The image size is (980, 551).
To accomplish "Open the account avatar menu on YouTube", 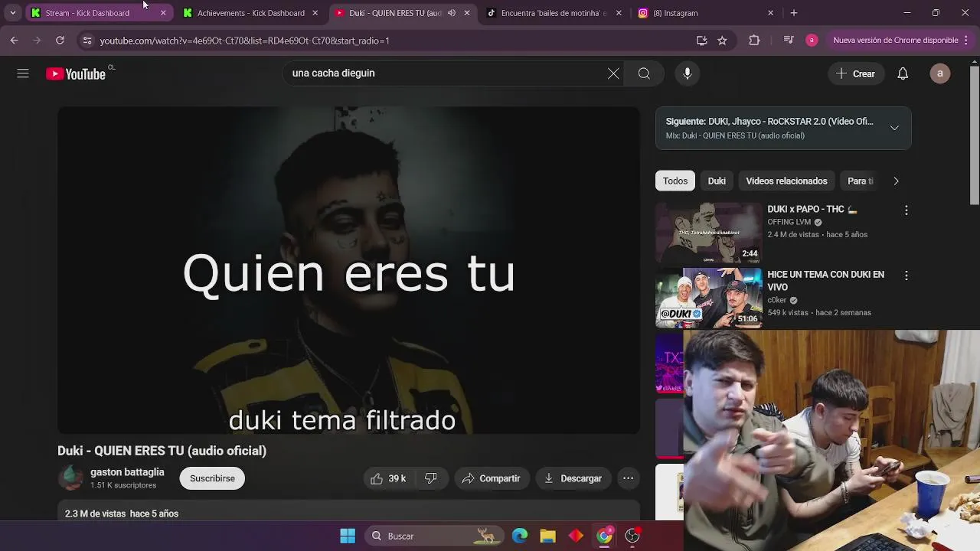I will [x=940, y=73].
